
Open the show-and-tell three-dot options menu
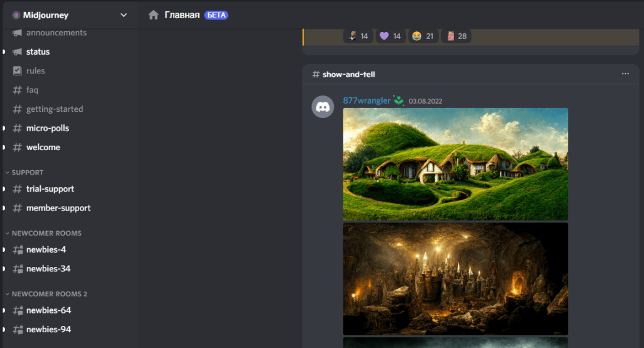tap(625, 74)
